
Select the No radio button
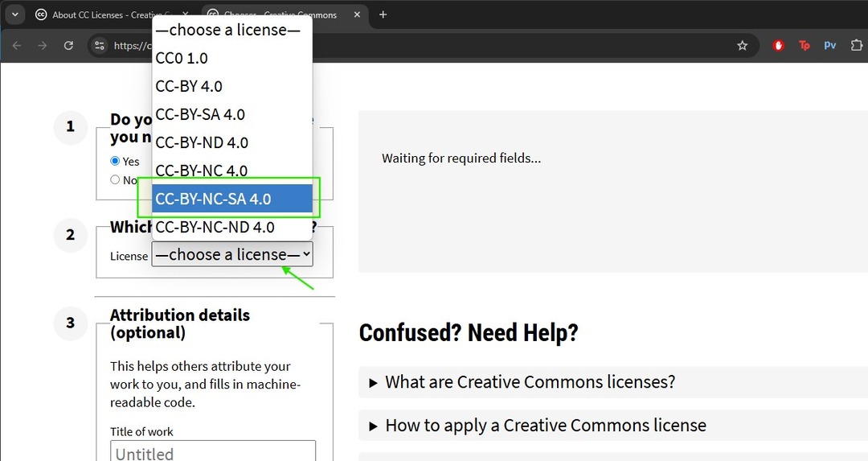(115, 179)
